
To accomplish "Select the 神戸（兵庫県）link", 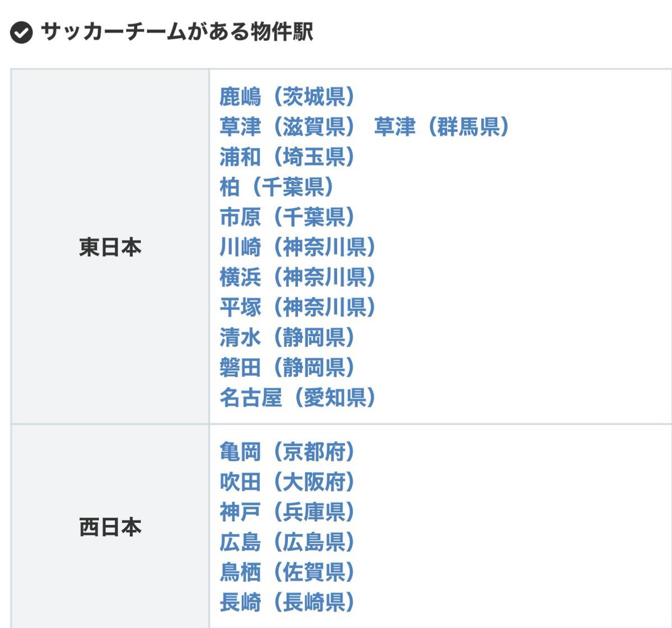I will [x=287, y=512].
